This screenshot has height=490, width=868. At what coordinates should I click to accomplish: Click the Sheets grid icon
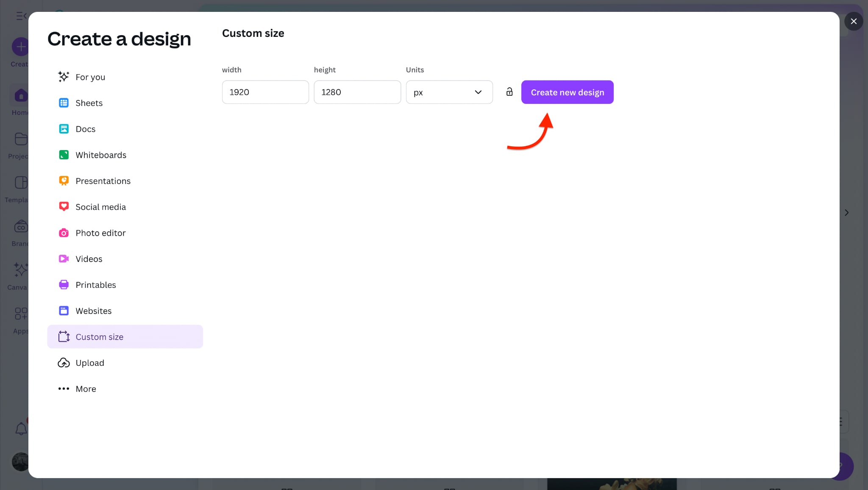coord(64,103)
